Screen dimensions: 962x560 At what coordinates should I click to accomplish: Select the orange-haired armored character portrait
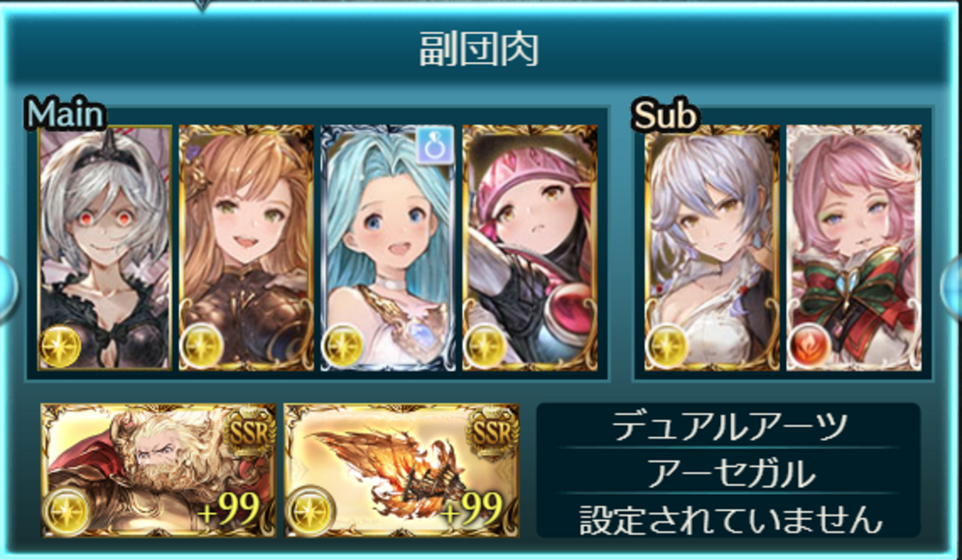(x=246, y=248)
